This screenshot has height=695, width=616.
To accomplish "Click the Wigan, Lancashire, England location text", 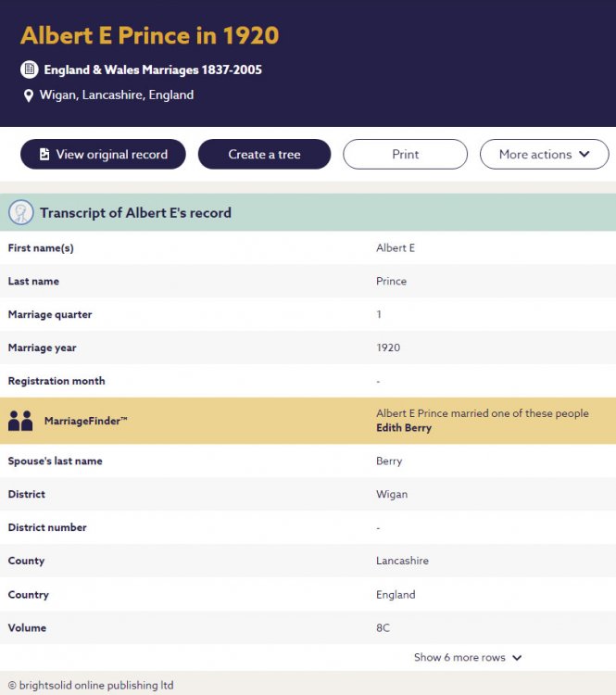I will (x=117, y=95).
